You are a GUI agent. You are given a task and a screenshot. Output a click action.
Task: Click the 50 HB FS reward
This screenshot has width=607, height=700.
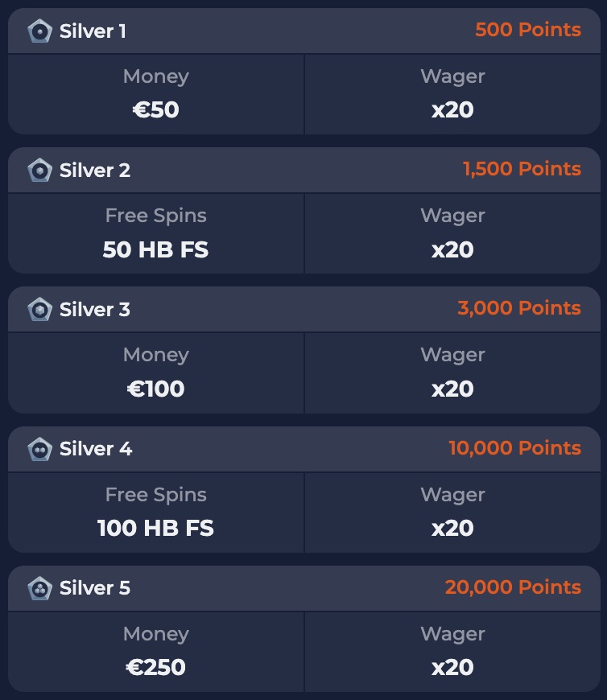click(x=156, y=249)
